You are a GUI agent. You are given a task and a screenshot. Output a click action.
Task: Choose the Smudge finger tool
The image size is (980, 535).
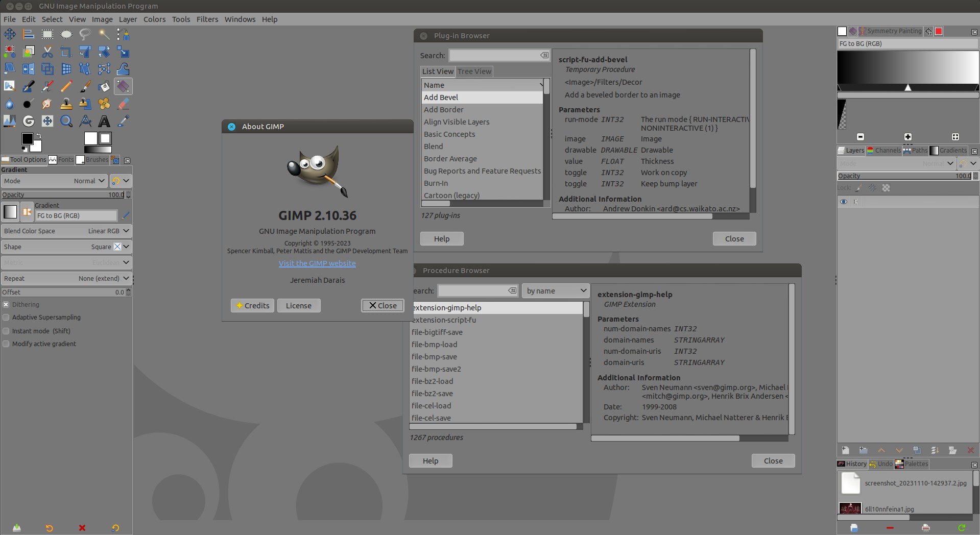pos(47,104)
